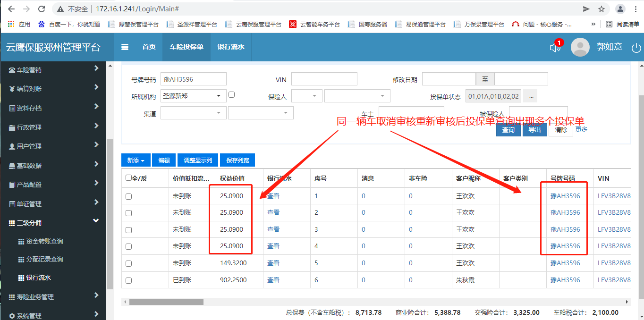Image resolution: width=644 pixels, height=320 pixels.
Task: Click the user avatar icon
Action: 580,47
